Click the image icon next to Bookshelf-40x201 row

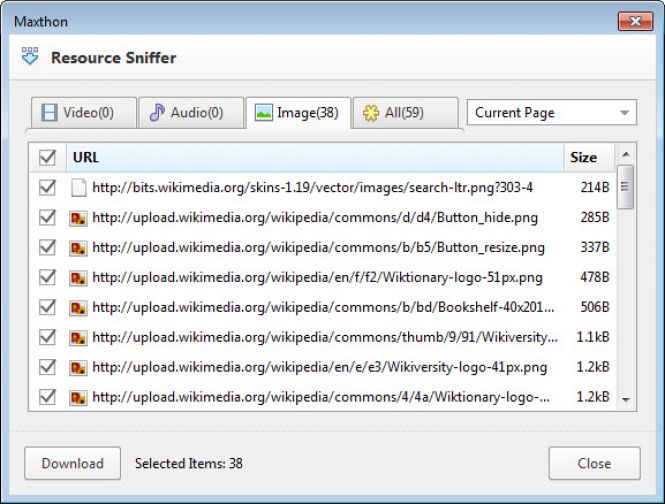click(x=78, y=308)
